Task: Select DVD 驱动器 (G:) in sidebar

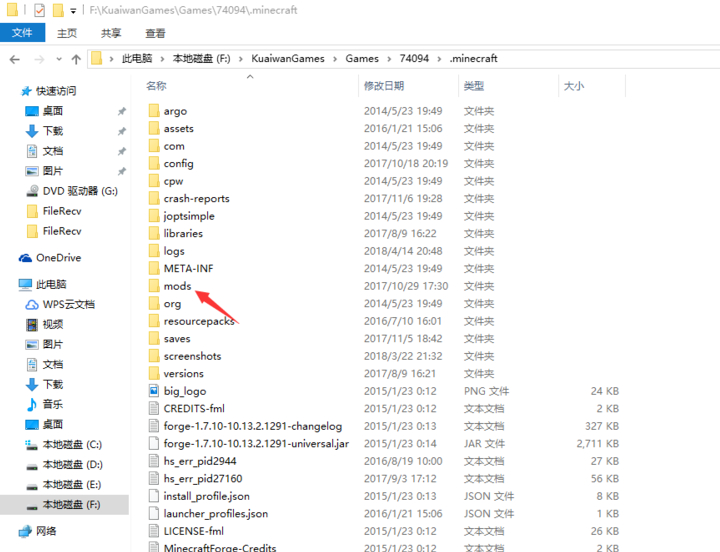Action: (80, 191)
